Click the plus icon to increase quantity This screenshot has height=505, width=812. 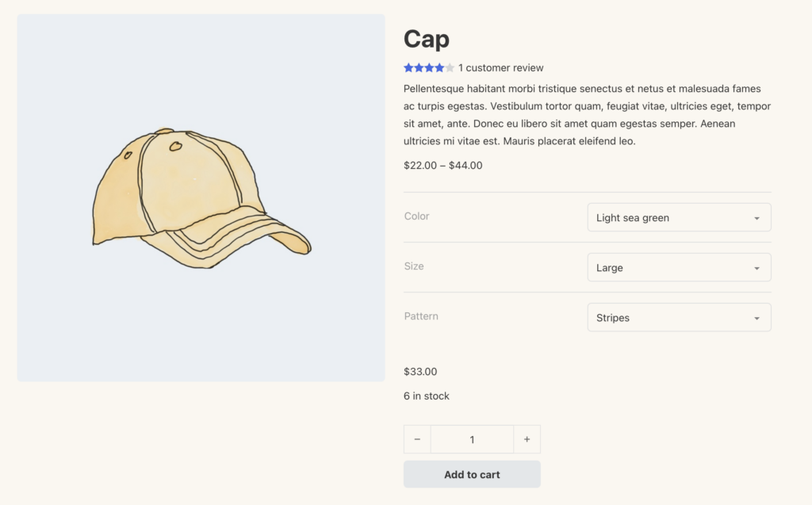tap(527, 439)
